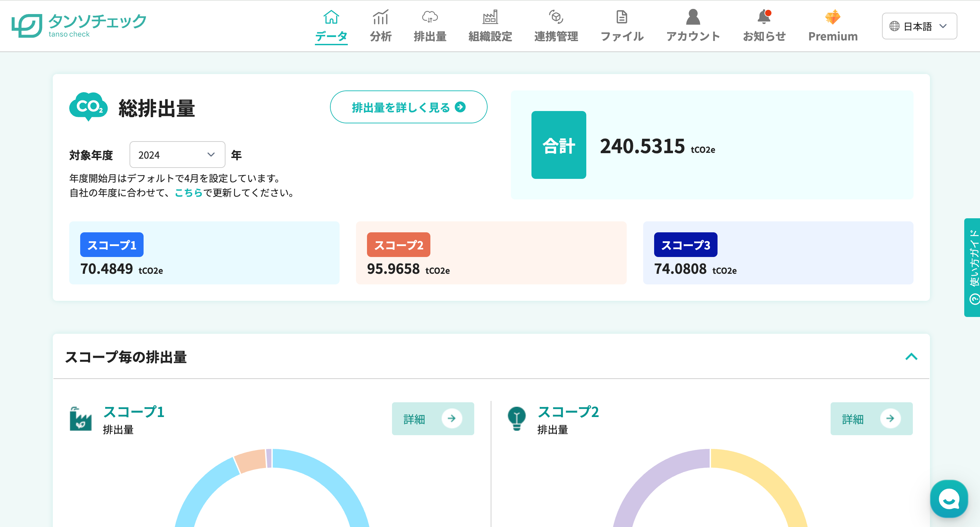The height and width of the screenshot is (527, 980).
Task: Click the スコープ3 navy badge
Action: tap(686, 245)
